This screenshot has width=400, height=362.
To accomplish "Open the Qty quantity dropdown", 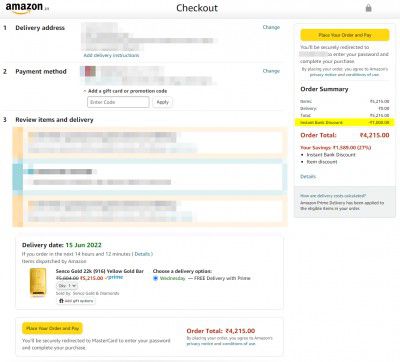I will (x=67, y=286).
